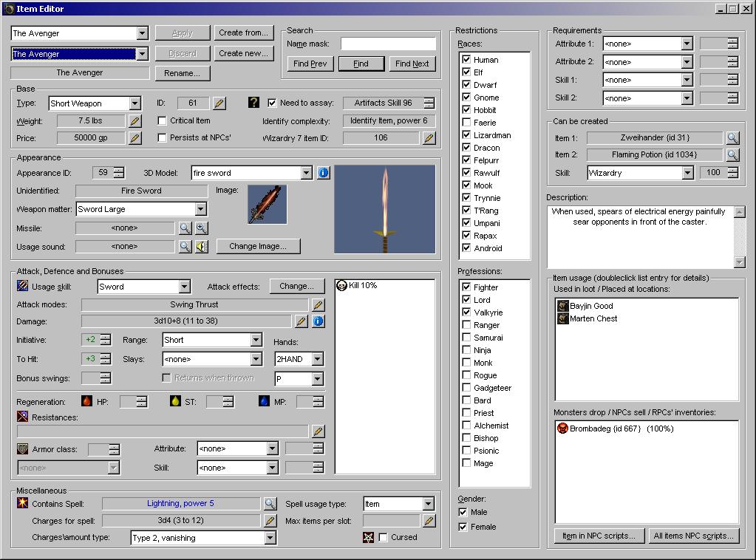The height and width of the screenshot is (560, 756).
Task: Enable the Critical Item checkbox
Action: click(163, 120)
